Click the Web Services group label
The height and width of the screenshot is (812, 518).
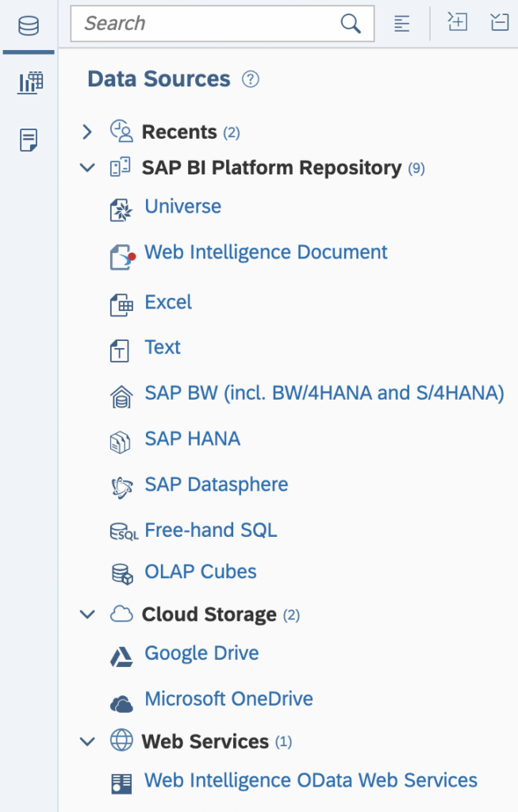(205, 741)
